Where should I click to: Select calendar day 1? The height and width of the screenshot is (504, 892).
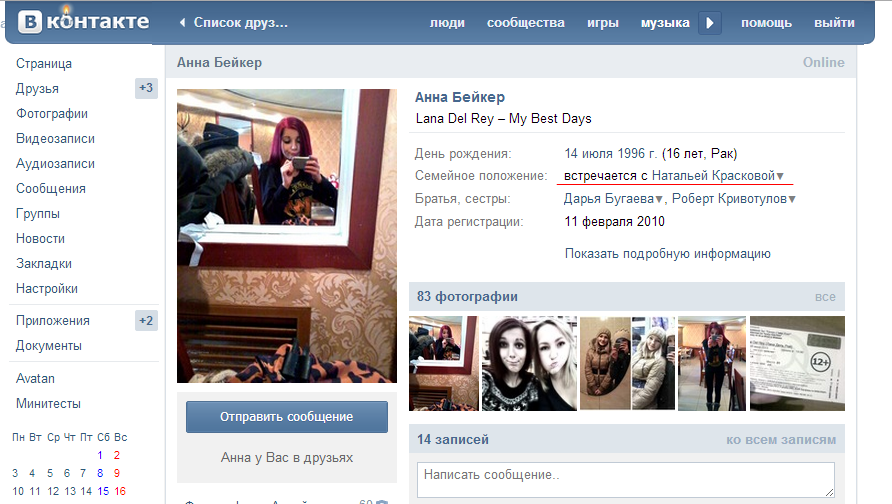click(x=100, y=455)
